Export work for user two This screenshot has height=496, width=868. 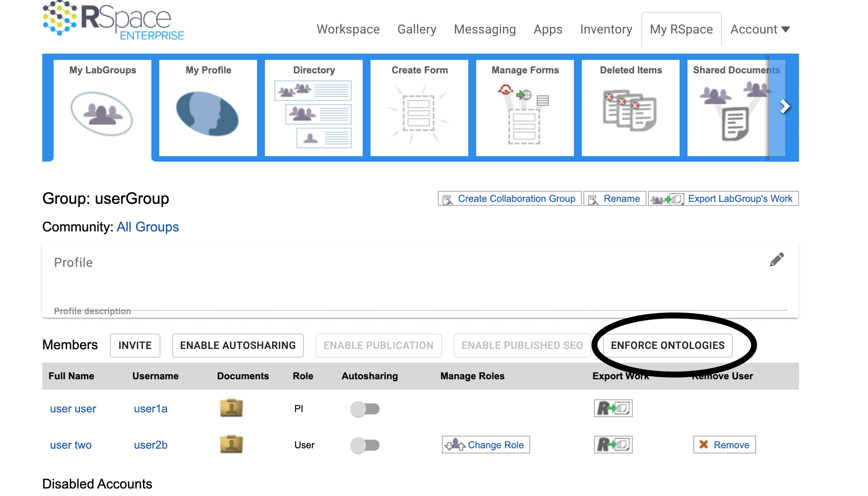[x=613, y=444]
